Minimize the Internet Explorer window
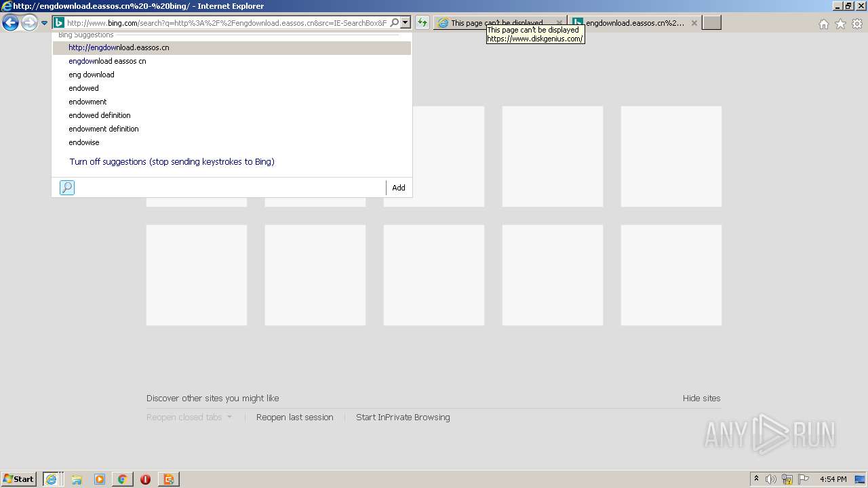The image size is (868, 488). 837,6
